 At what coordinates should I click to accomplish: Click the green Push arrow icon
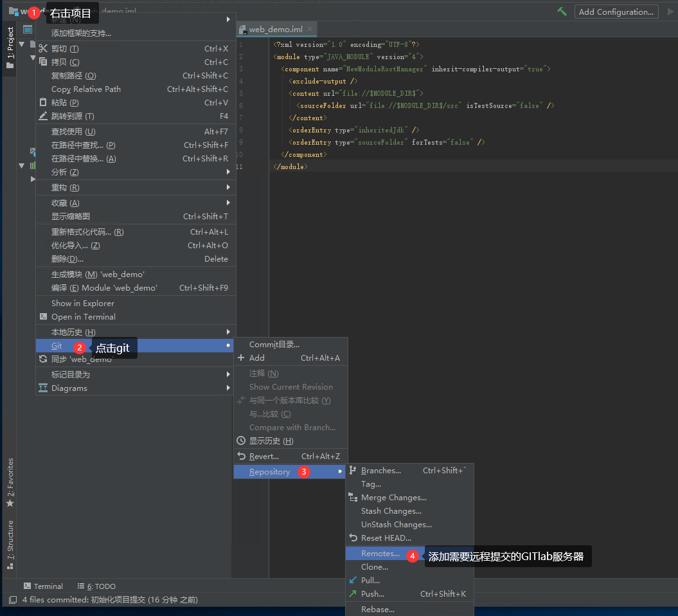click(x=353, y=593)
